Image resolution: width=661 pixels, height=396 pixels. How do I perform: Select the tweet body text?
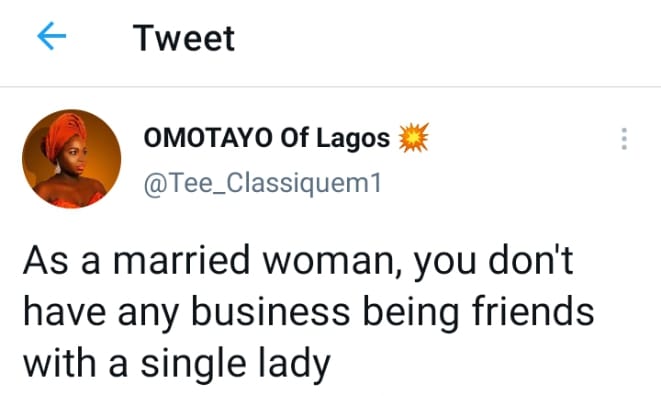pyautogui.click(x=309, y=312)
